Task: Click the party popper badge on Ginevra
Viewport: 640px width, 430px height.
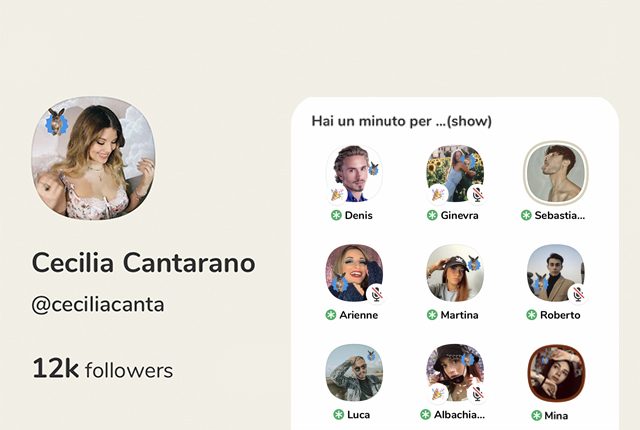Action: click(x=437, y=194)
